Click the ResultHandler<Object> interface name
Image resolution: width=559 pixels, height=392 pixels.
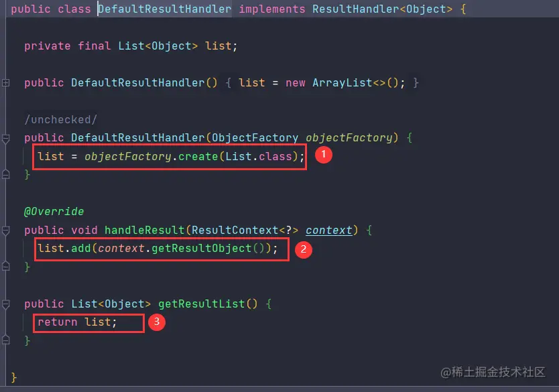[x=382, y=9]
